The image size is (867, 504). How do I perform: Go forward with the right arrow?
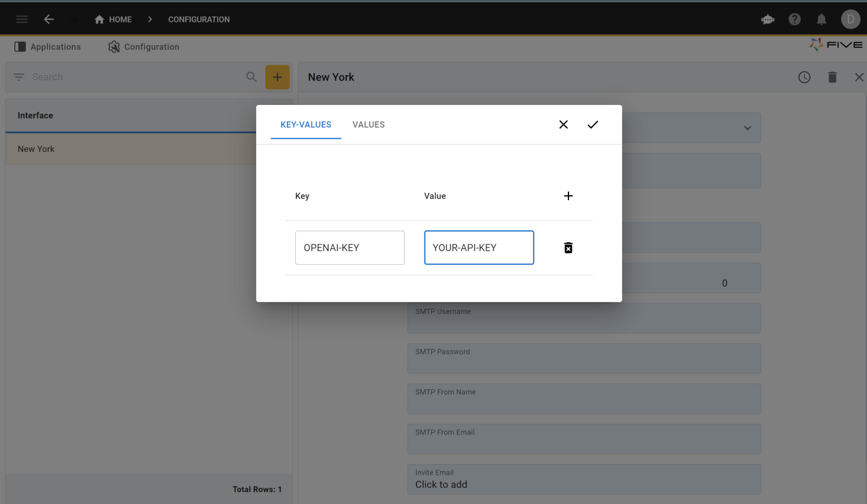pyautogui.click(x=73, y=19)
